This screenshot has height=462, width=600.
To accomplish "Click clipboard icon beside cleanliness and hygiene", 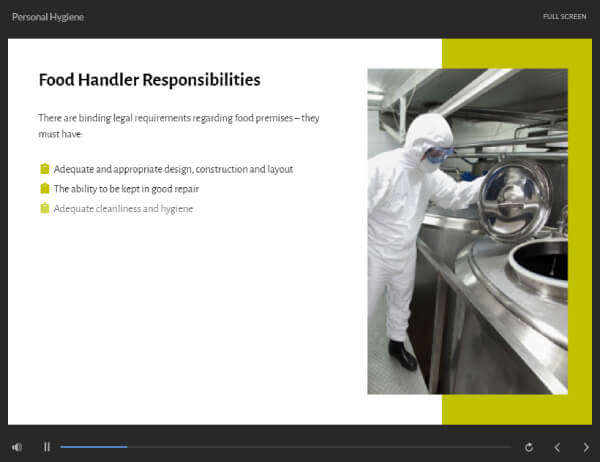I will click(x=45, y=208).
